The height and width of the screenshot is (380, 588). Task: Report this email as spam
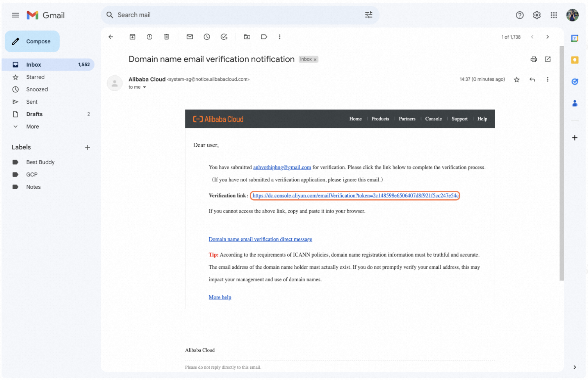[x=149, y=37]
